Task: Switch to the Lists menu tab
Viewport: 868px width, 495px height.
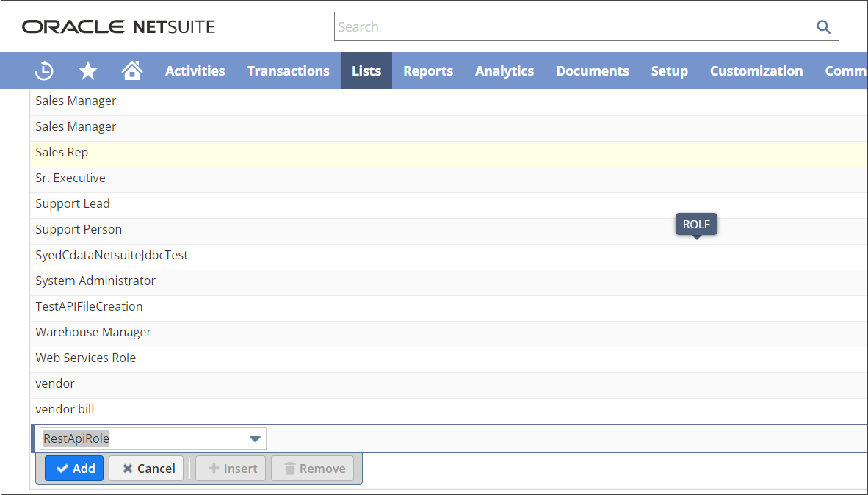Action: (x=366, y=71)
